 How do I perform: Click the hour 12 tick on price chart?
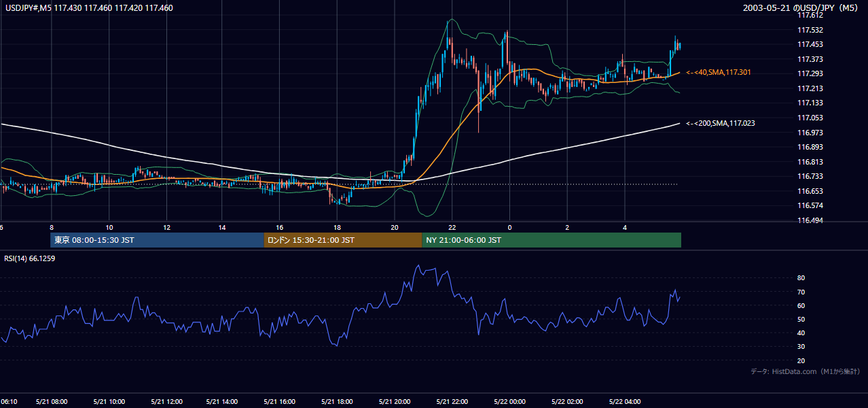[166, 227]
